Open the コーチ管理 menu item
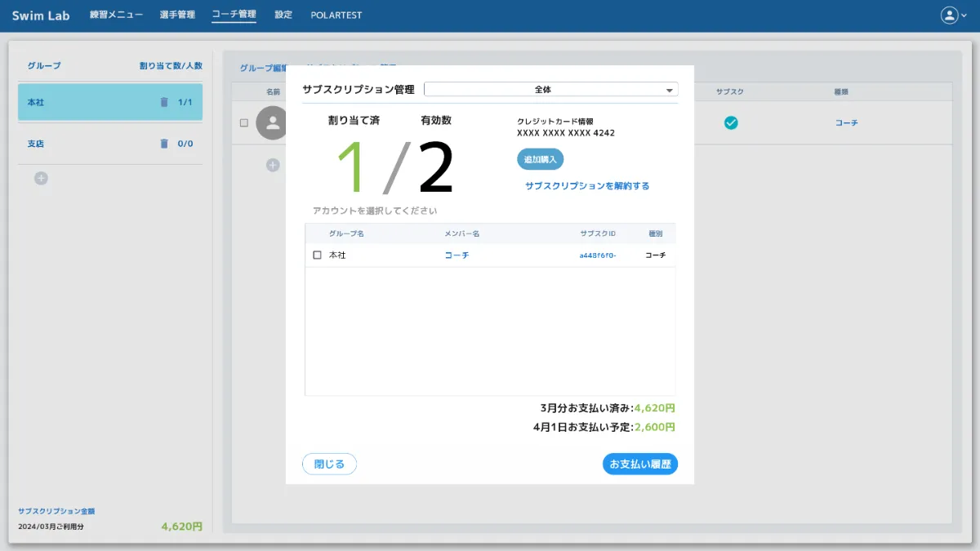This screenshot has width=980, height=551. pyautogui.click(x=234, y=14)
